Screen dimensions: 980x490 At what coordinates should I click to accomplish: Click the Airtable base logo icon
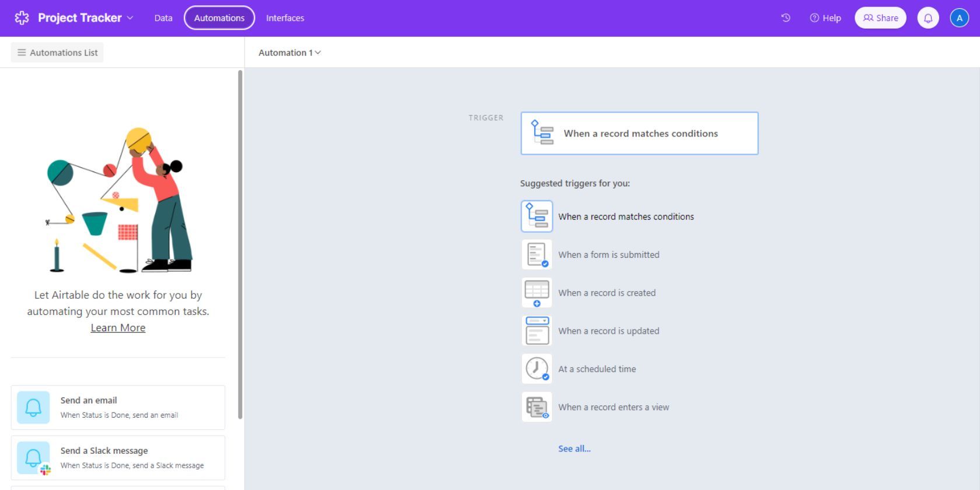(22, 18)
